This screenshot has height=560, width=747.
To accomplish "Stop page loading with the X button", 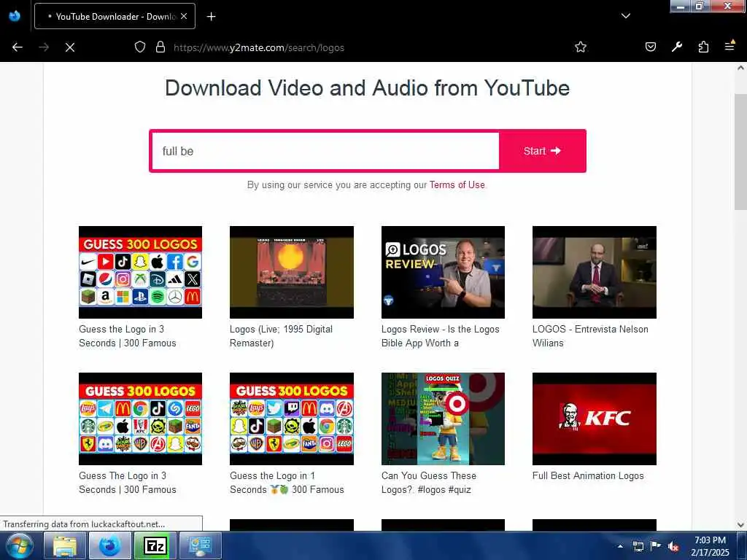I will 70,47.
